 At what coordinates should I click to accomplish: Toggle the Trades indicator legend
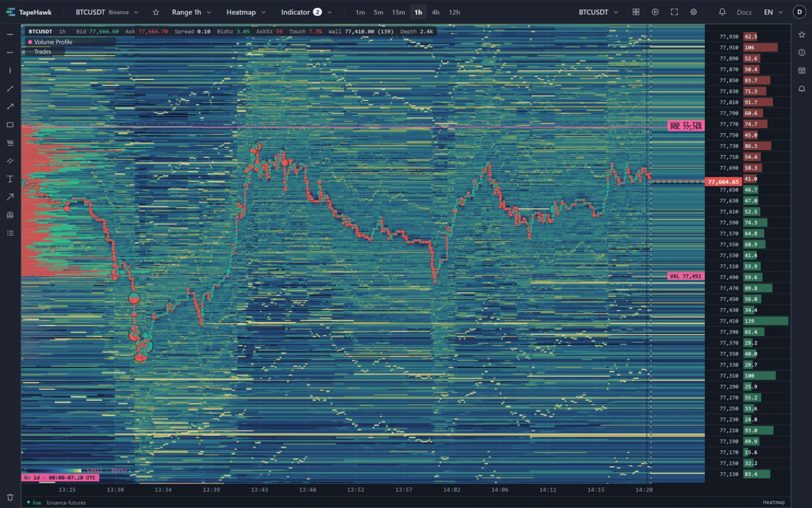[43, 52]
